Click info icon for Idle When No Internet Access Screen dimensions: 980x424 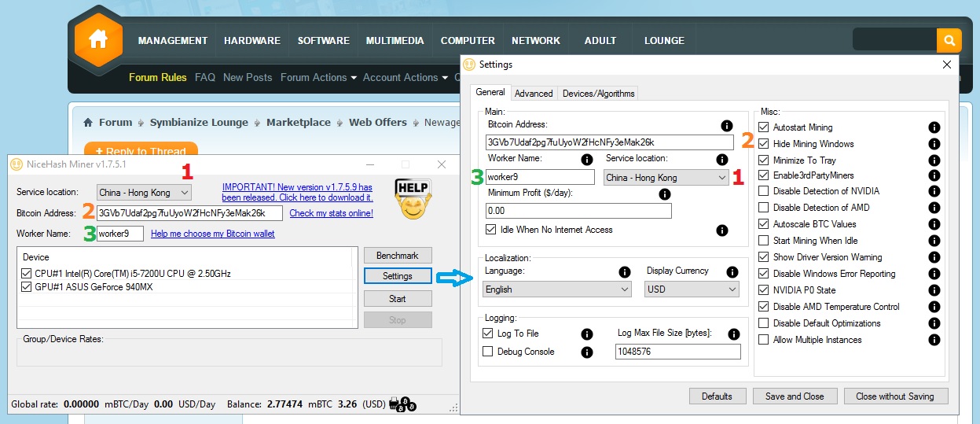tap(722, 230)
